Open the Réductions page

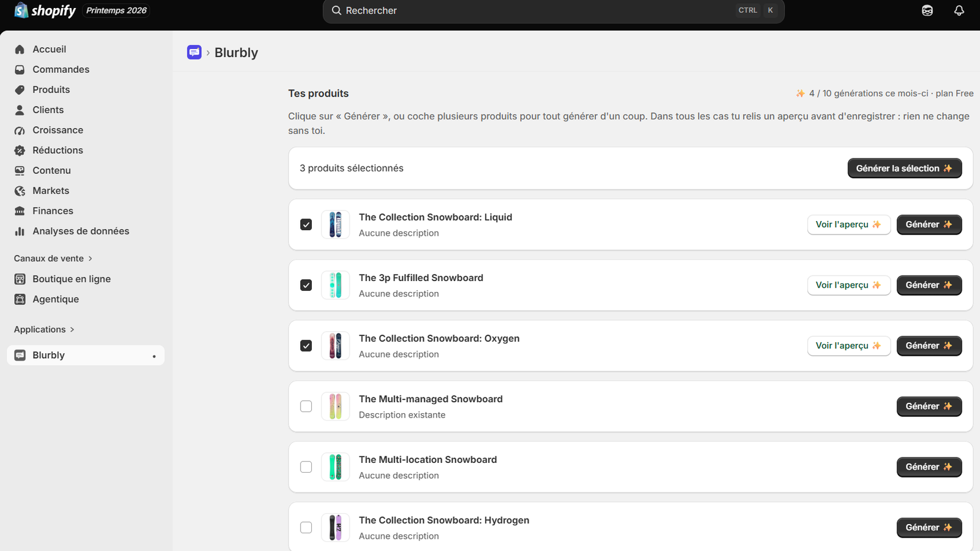86,151
